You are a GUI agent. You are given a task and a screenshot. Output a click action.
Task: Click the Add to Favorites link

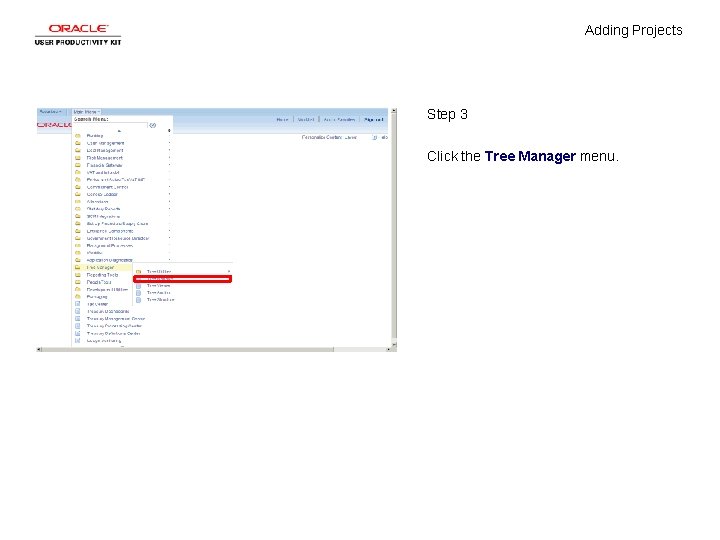coord(339,119)
